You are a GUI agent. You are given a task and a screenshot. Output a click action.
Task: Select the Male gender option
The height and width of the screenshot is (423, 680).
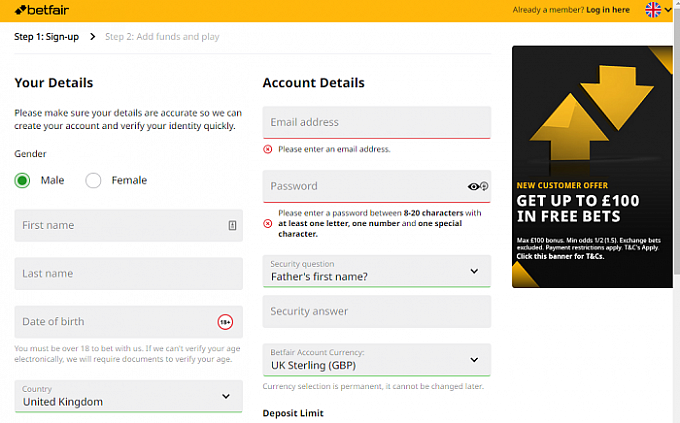click(23, 181)
